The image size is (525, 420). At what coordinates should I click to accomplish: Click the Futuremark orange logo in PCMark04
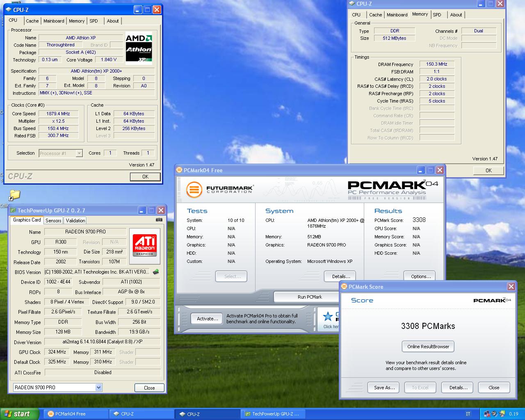coord(194,190)
